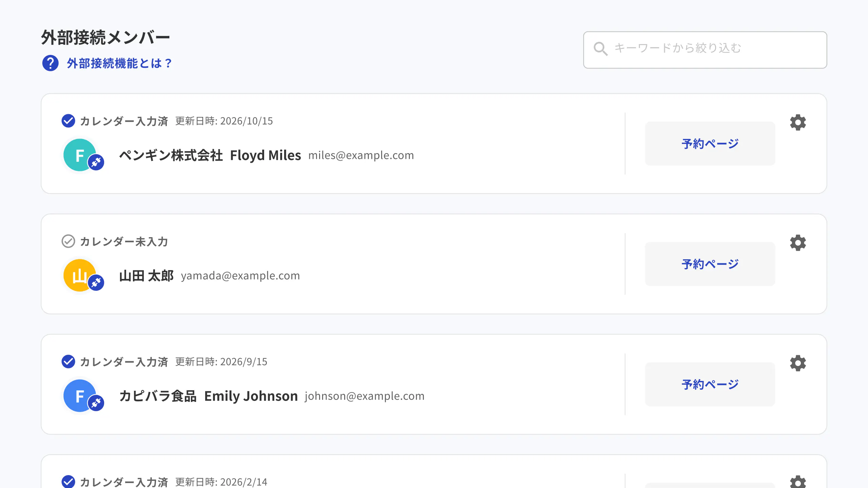
Task: Click the grey カレンダー未入力 checkmark for 山田 太郎
Action: coord(68,241)
